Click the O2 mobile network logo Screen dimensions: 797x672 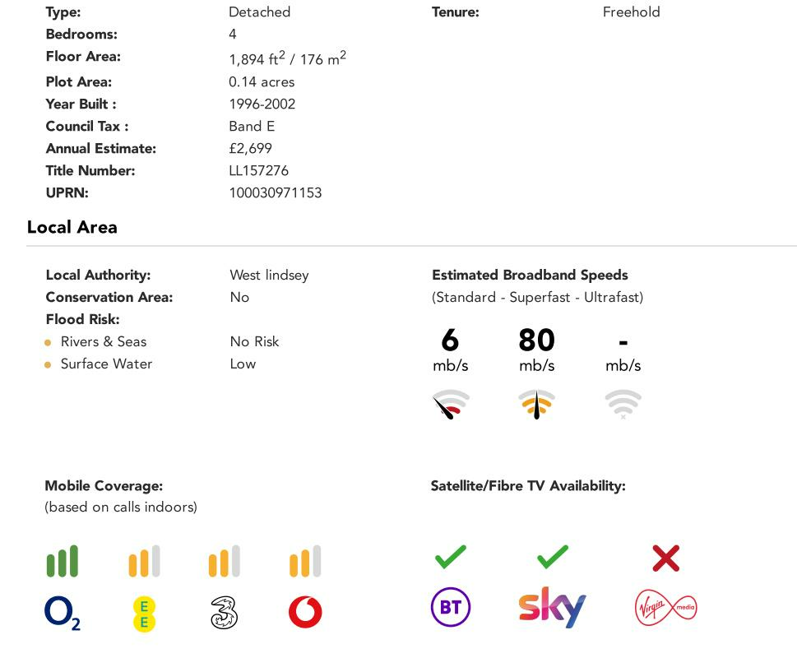coord(63,613)
